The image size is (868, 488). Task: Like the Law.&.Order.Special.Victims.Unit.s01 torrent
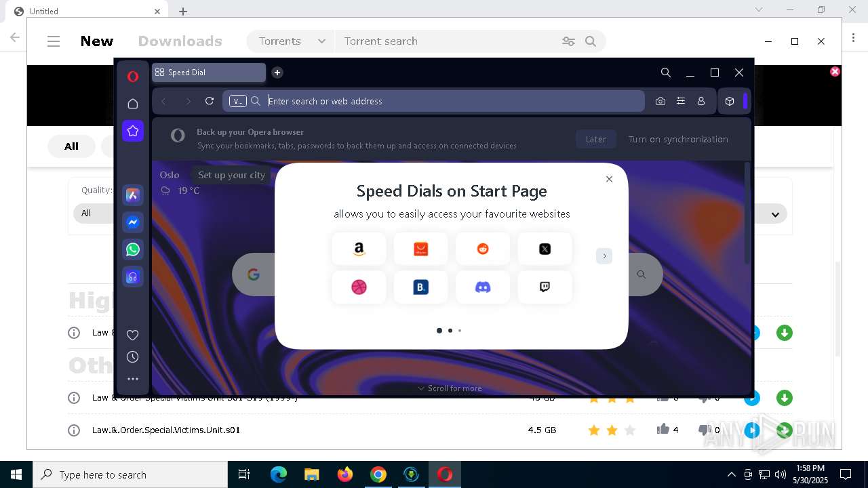[663, 429]
